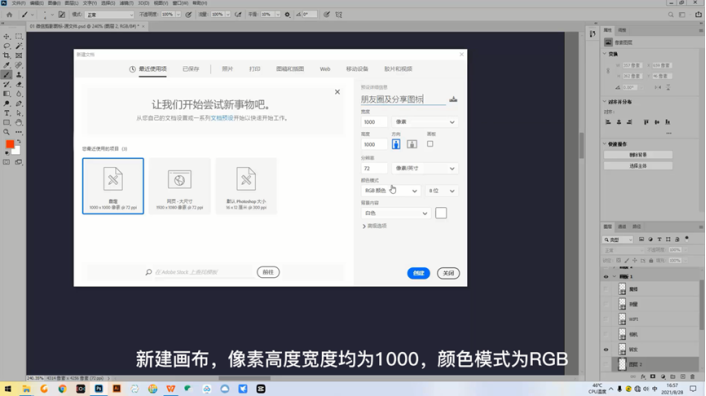706x396 pixels.
Task: Select the Rectangular Marquee tool
Action: 18,36
